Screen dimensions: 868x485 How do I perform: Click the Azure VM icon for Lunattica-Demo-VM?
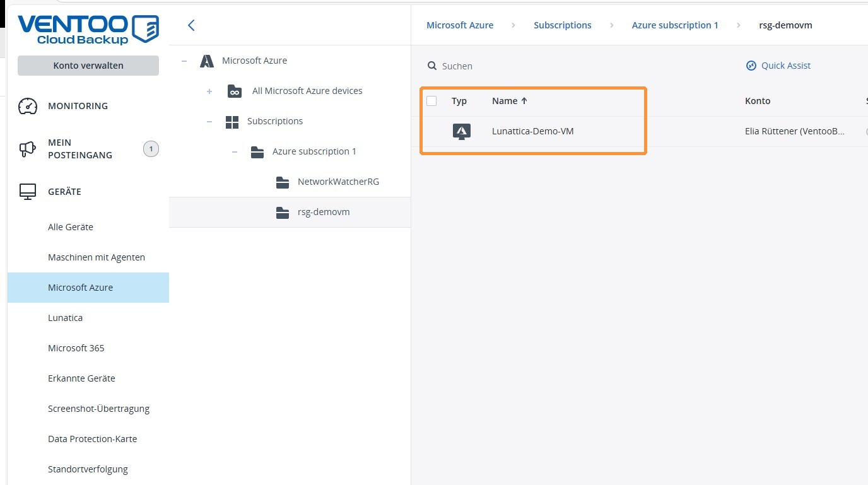(462, 132)
